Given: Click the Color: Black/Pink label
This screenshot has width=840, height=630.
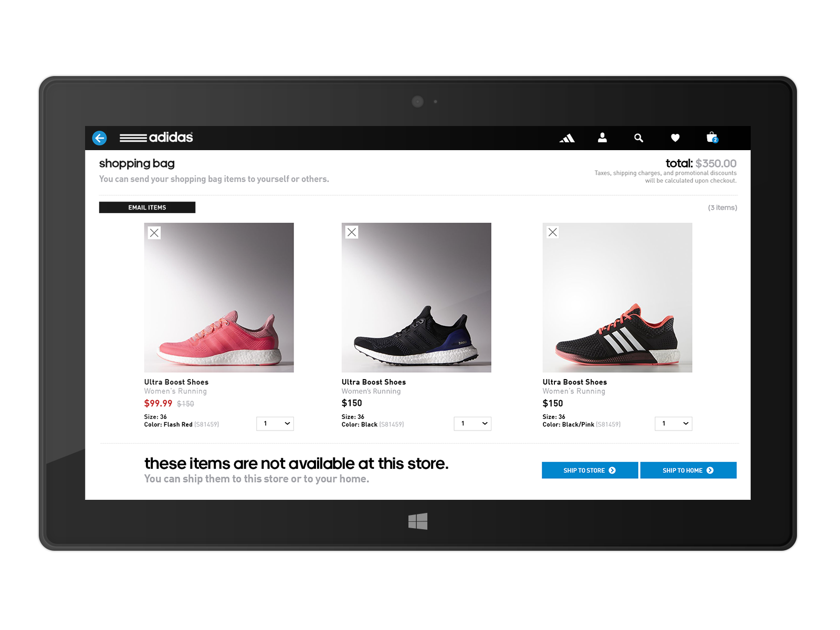Looking at the screenshot, I should click(569, 425).
